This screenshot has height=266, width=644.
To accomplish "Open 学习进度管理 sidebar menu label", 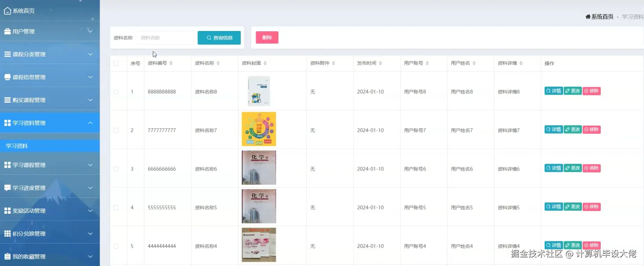I will pos(29,188).
